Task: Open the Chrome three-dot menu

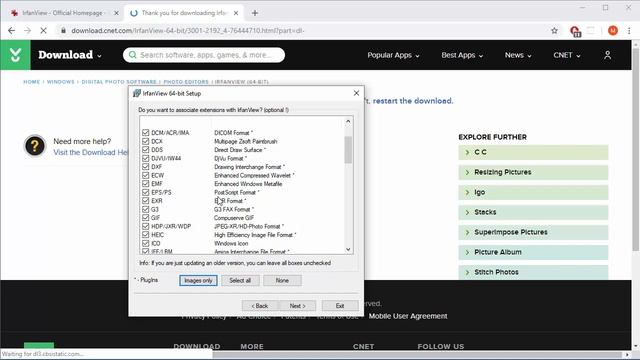Action: coord(629,31)
